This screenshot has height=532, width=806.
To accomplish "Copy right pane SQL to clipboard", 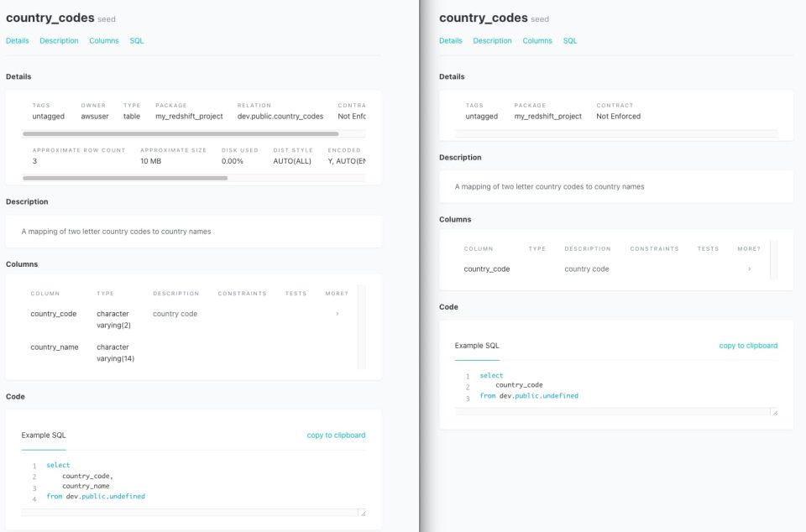I will [748, 346].
